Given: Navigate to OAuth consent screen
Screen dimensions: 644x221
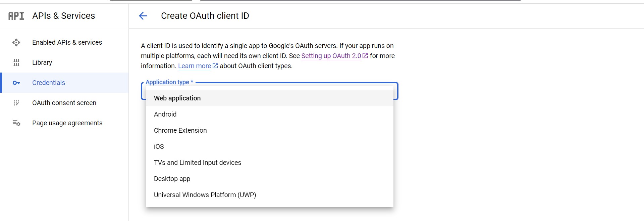Looking at the screenshot, I should [64, 103].
